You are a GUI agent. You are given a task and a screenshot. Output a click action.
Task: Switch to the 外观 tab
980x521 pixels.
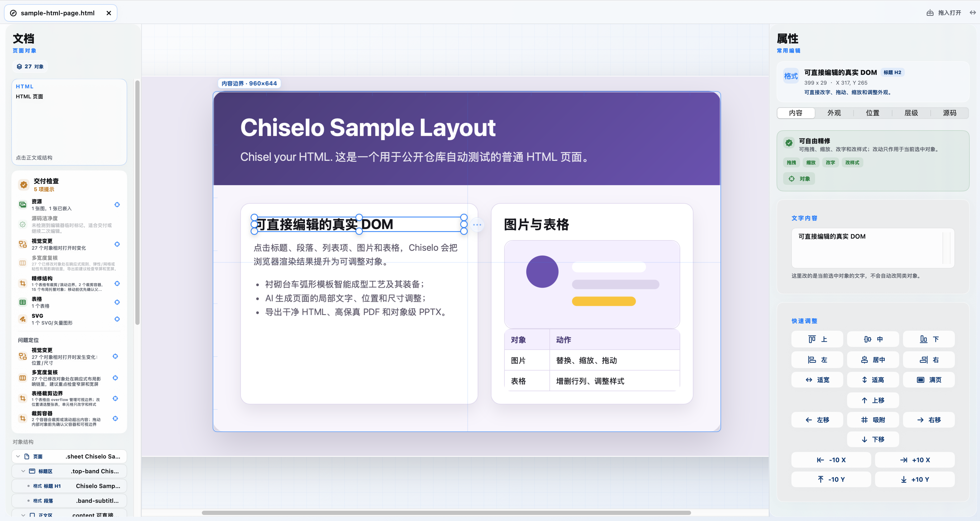pyautogui.click(x=834, y=113)
